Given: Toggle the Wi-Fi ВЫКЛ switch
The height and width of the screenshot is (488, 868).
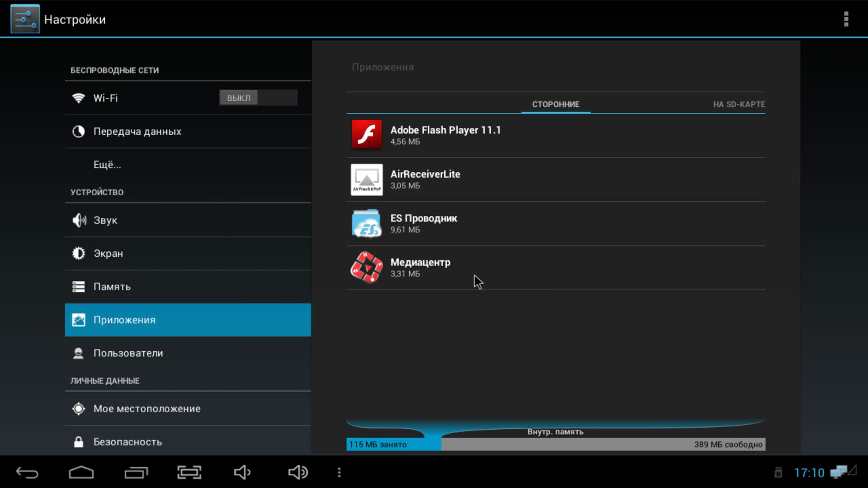Looking at the screenshot, I should tap(258, 98).
